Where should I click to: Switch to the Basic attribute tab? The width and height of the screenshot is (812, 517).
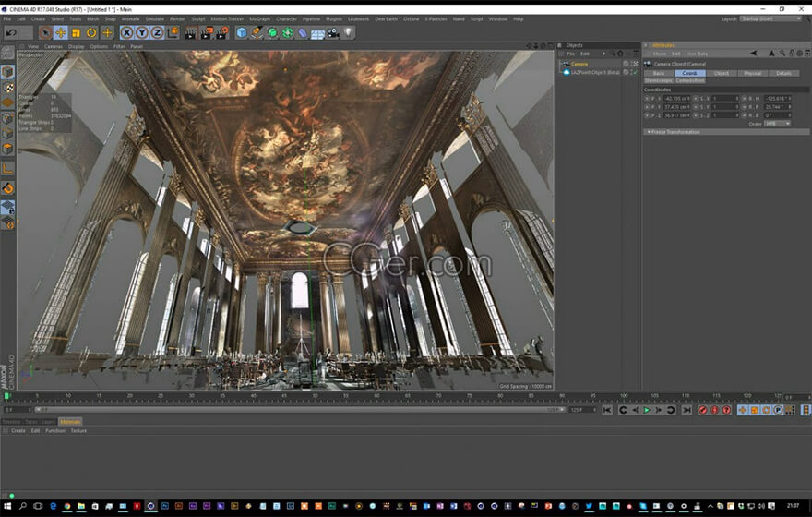[659, 74]
